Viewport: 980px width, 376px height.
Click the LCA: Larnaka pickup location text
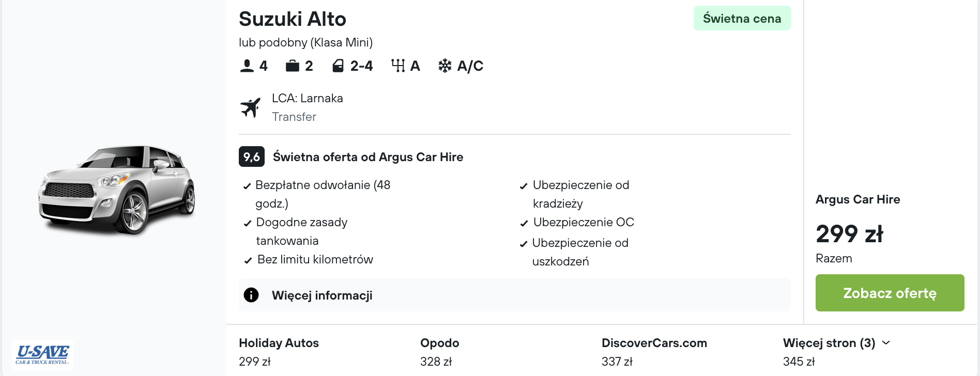(308, 98)
